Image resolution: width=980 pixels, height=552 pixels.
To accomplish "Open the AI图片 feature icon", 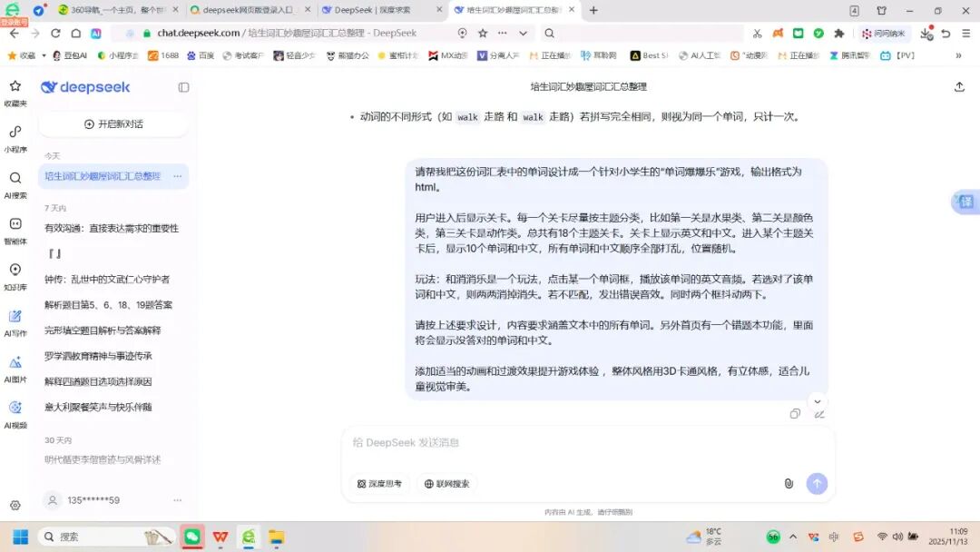I will coord(15,361).
